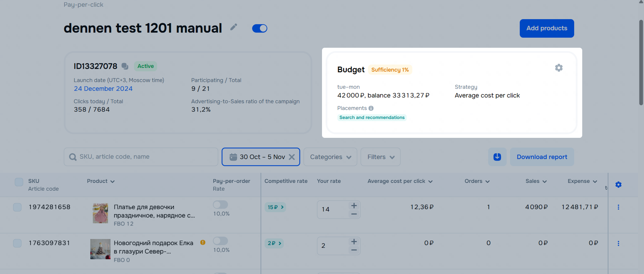Image resolution: width=644 pixels, height=274 pixels.
Task: Focus the SKU, article code search field
Action: [141, 157]
